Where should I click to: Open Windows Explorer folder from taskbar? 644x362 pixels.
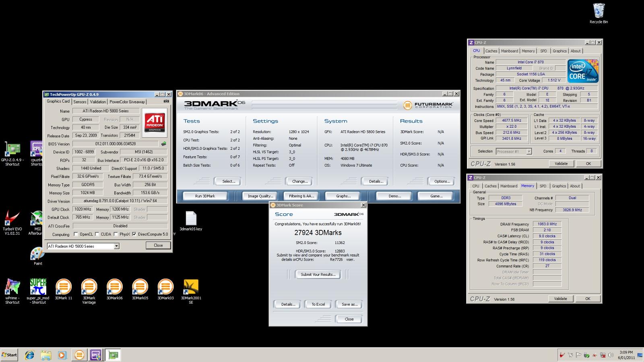tap(46, 355)
